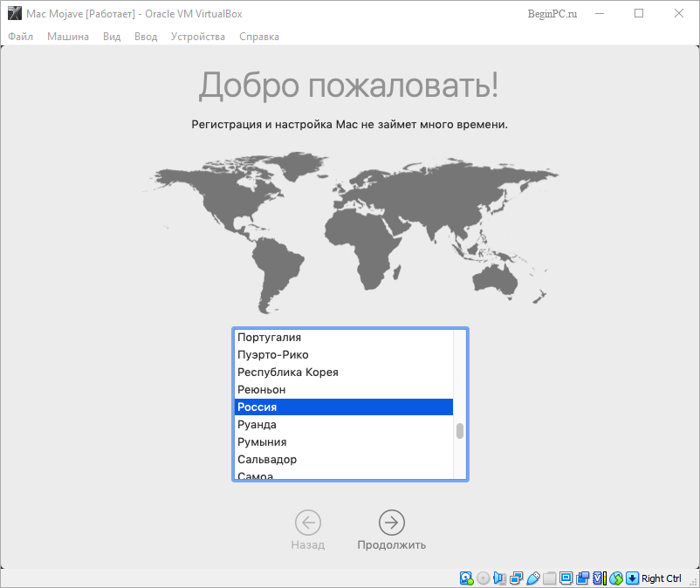
Task: Open the Устройства menu
Action: pyautogui.click(x=198, y=37)
